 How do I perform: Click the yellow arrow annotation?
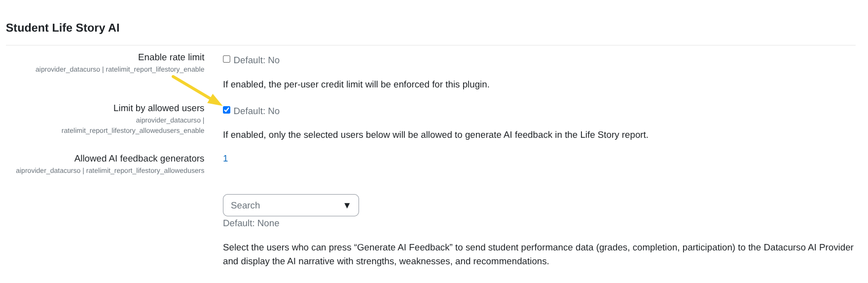coord(196,89)
